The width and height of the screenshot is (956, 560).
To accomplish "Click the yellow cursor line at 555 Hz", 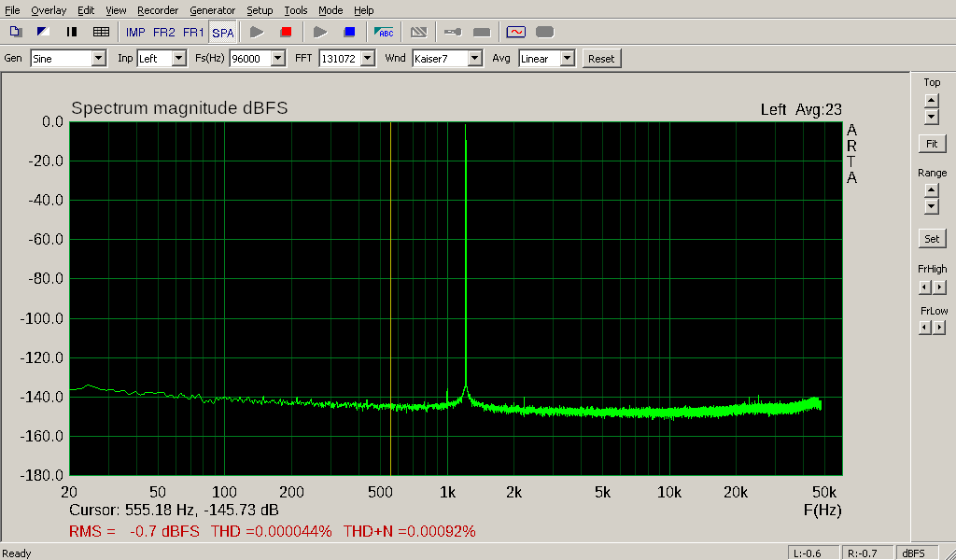I will point(390,299).
